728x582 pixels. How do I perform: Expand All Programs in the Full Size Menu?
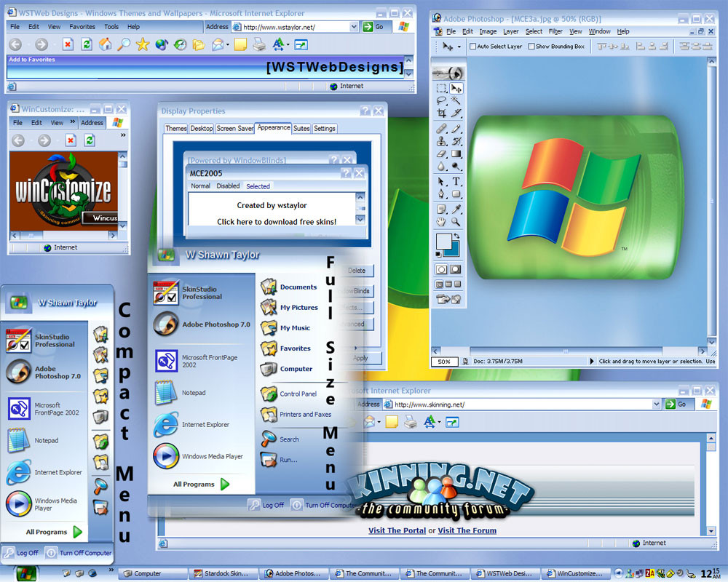(x=202, y=484)
